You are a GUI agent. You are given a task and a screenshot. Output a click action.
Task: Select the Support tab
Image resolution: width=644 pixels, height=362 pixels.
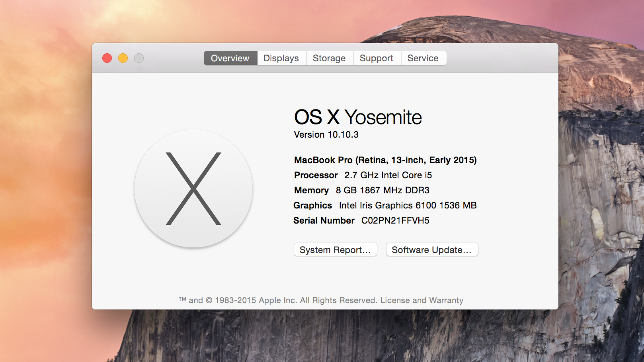377,58
